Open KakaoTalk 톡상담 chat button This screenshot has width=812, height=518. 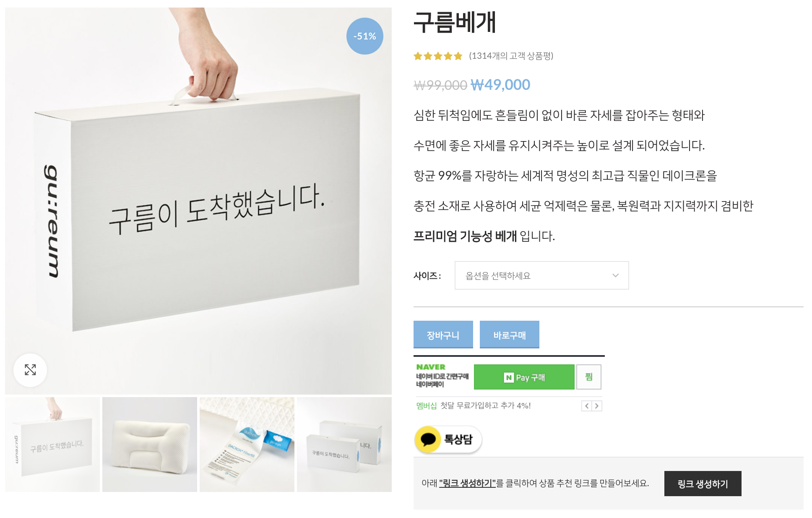448,440
